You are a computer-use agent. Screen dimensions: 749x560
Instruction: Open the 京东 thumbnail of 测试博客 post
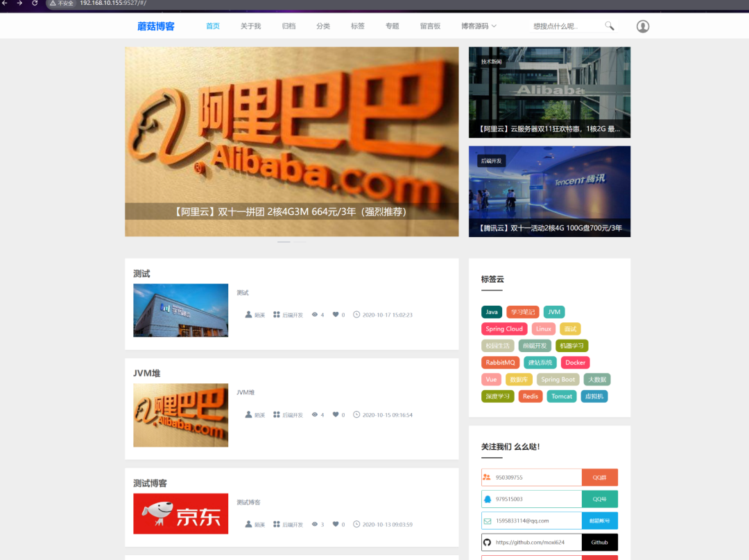coord(180,514)
